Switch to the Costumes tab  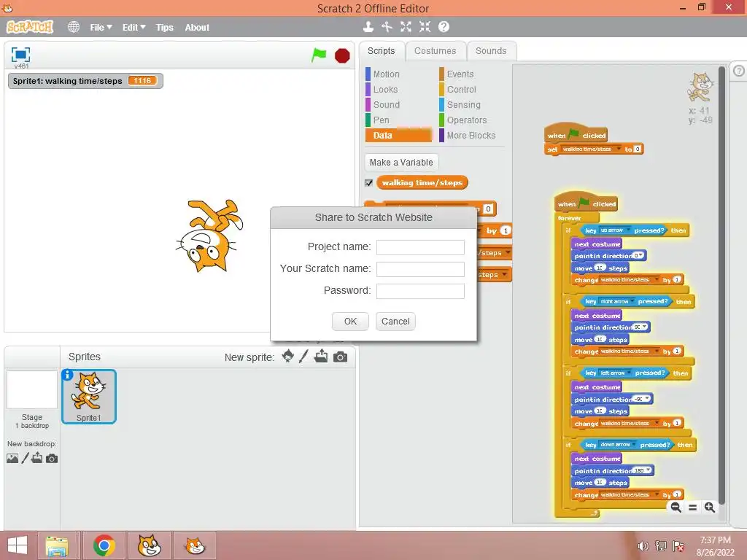(x=435, y=51)
